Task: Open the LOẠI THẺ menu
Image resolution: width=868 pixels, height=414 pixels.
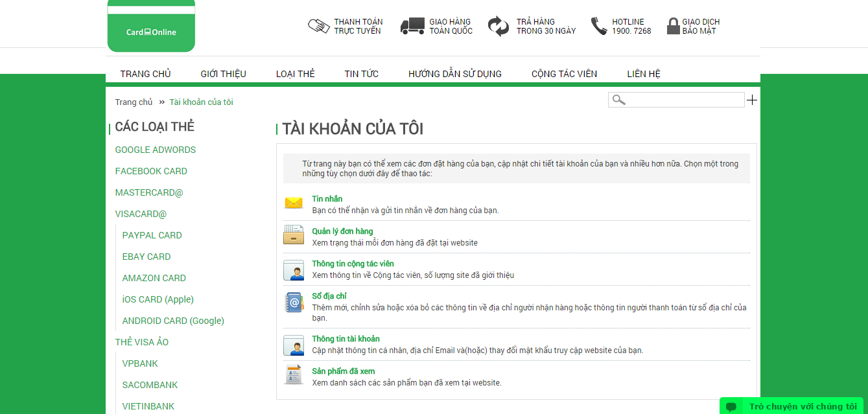Action: pos(296,74)
